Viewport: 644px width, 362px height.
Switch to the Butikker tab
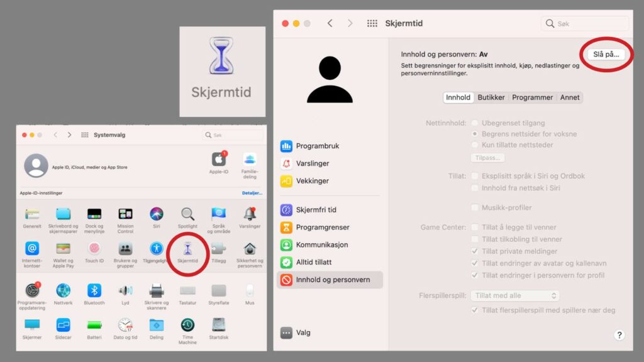point(491,97)
